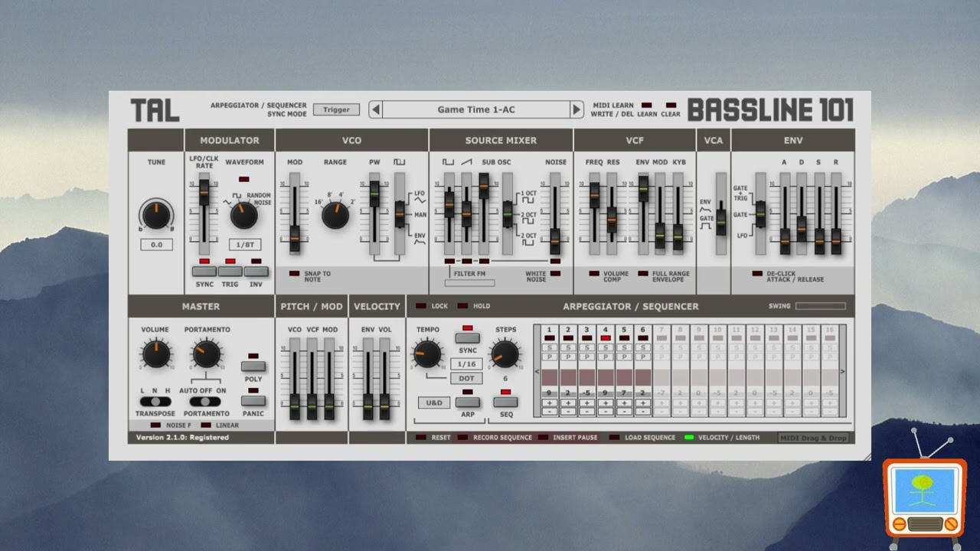Toggle the LOAD SEQUENCE LED
980x551 pixels.
(x=615, y=437)
